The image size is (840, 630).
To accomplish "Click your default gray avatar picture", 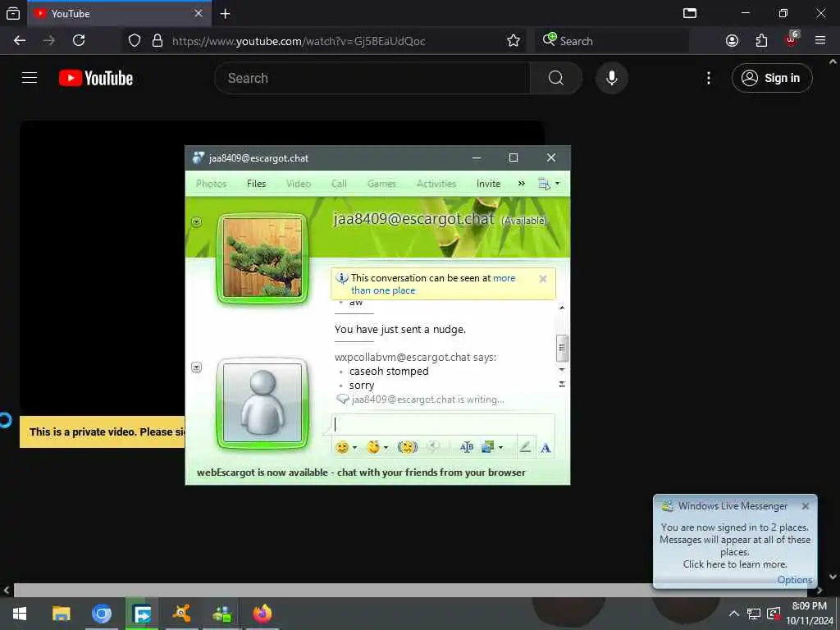I will [262, 403].
